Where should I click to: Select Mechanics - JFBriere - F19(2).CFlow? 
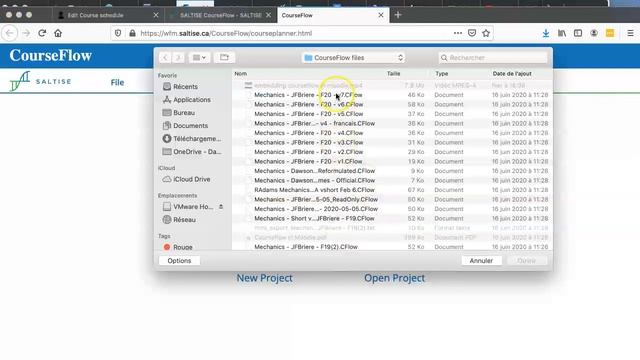[392, 247]
